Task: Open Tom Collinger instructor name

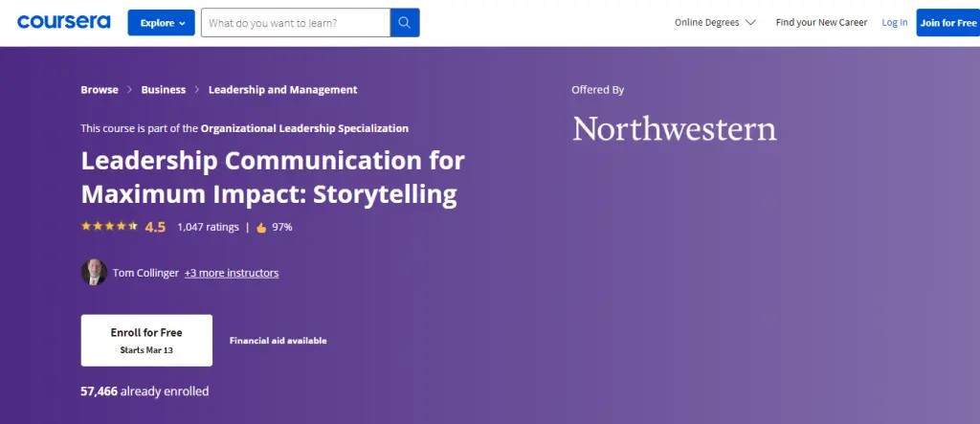Action: point(145,273)
